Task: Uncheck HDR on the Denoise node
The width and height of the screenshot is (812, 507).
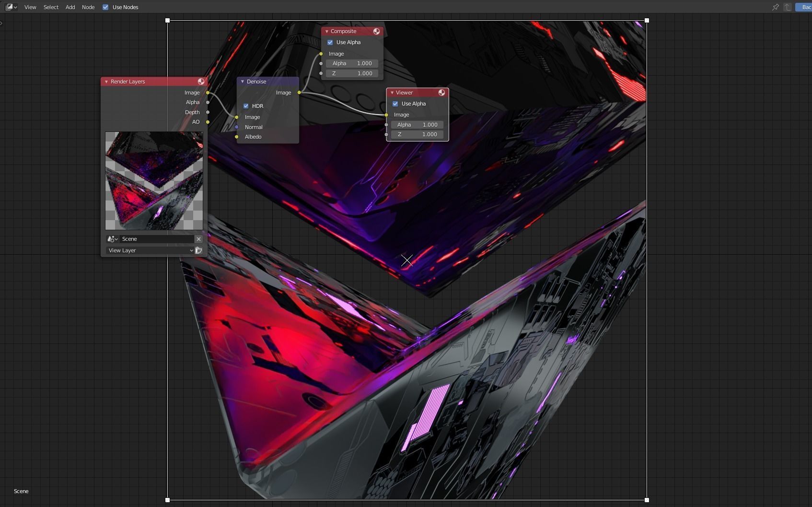Action: pyautogui.click(x=245, y=106)
